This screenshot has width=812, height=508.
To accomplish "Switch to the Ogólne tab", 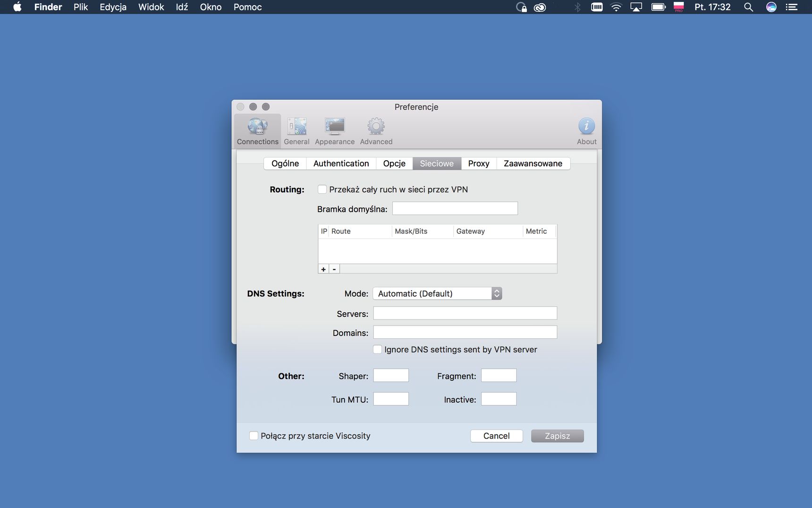I will point(285,164).
